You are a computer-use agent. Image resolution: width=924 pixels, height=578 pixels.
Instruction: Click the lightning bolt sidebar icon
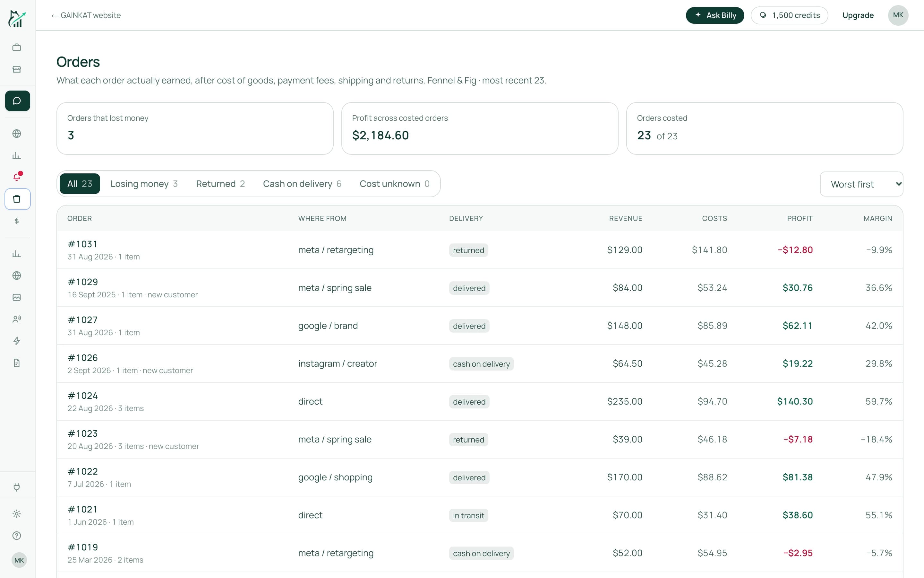(17, 341)
